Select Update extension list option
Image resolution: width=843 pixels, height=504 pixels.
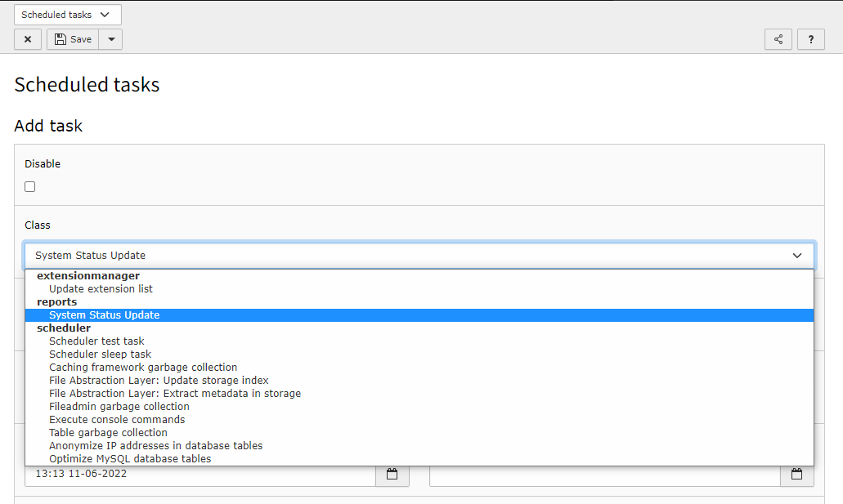(x=101, y=289)
